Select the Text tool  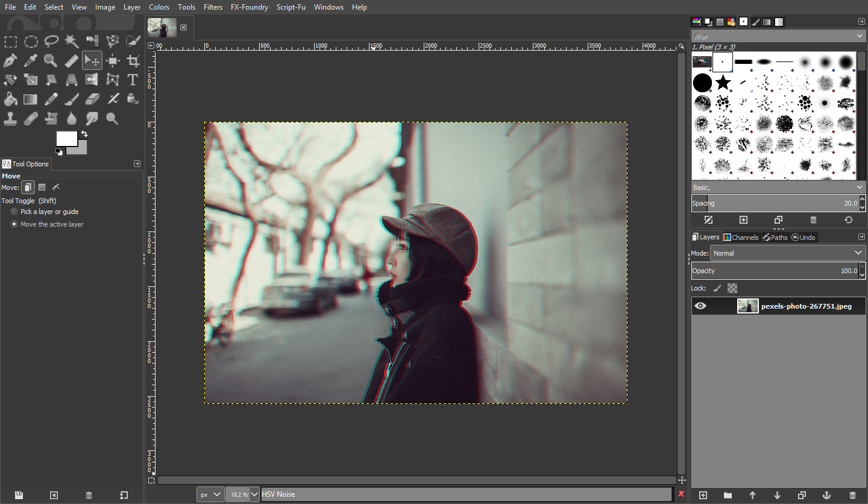pyautogui.click(x=132, y=80)
